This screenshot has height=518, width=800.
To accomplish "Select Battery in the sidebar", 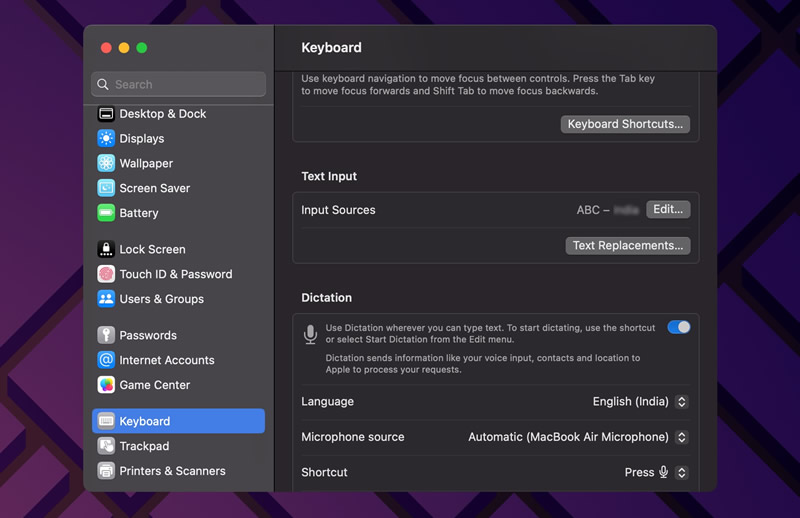I will coord(179,213).
